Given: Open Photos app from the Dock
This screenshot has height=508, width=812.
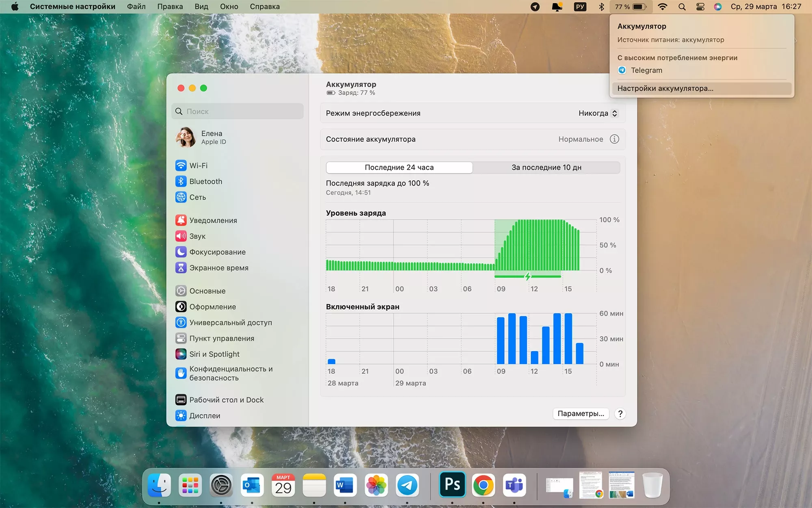Looking at the screenshot, I should pos(376,485).
